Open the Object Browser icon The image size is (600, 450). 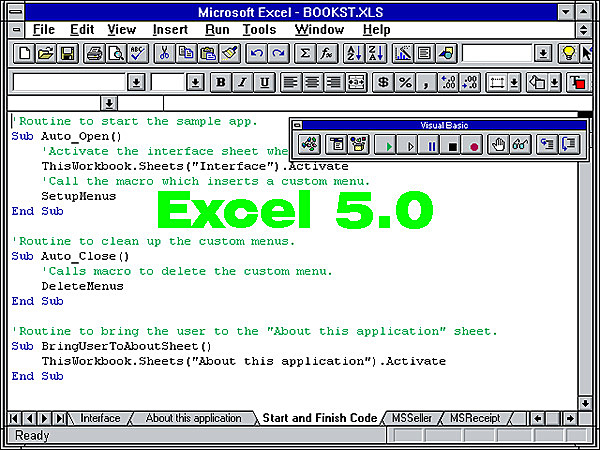[359, 145]
